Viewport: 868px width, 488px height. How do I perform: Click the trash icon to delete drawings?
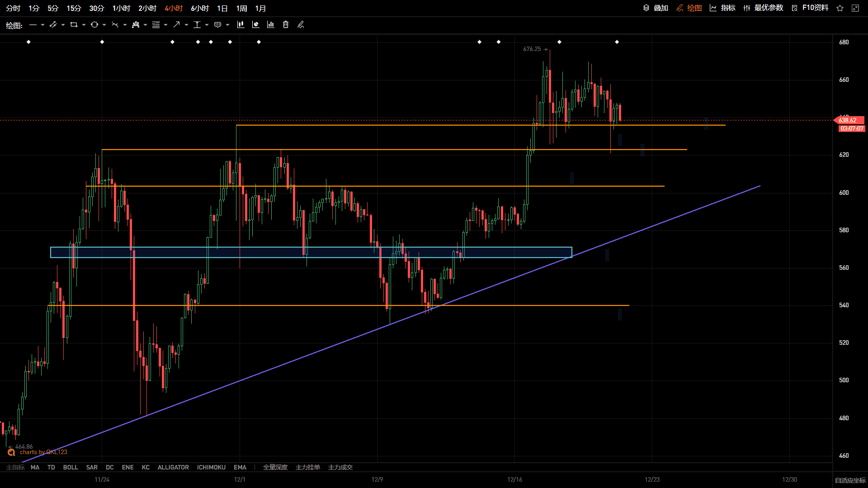286,25
